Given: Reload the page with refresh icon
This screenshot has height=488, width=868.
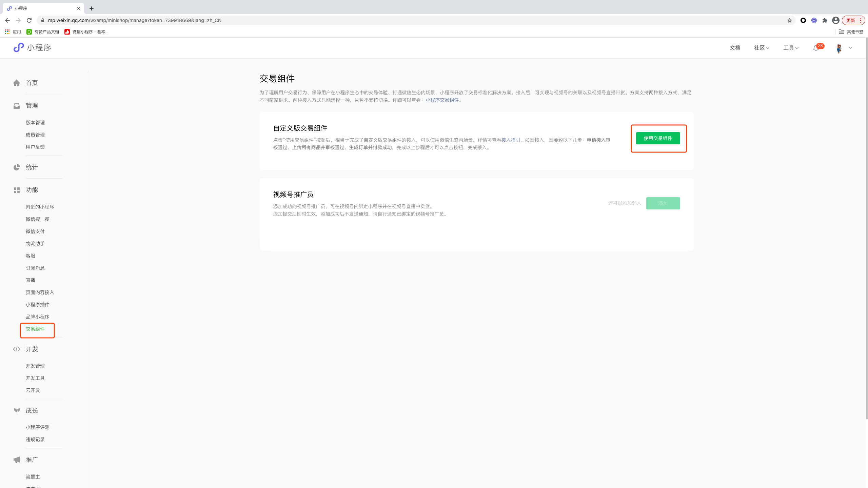Looking at the screenshot, I should click(29, 20).
